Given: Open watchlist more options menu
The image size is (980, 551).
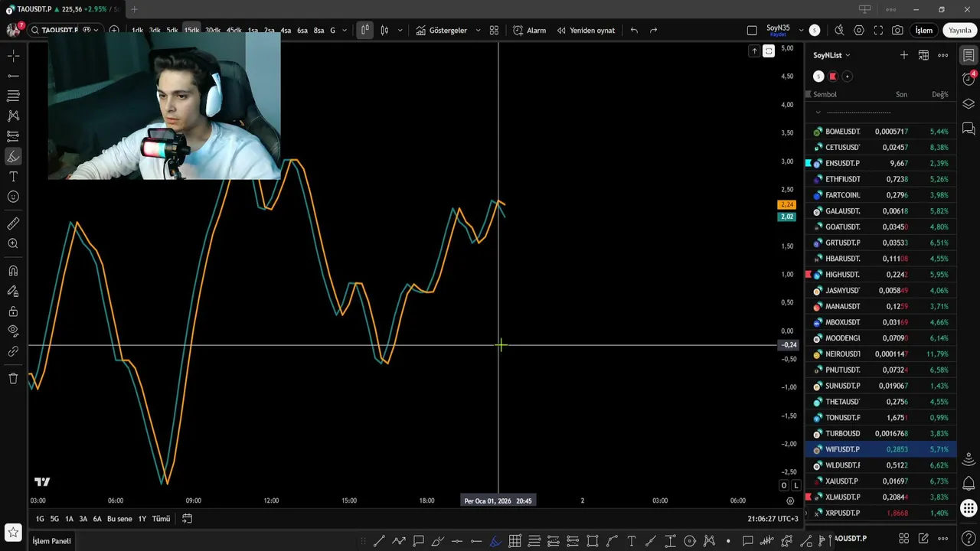Looking at the screenshot, I should pos(943,55).
